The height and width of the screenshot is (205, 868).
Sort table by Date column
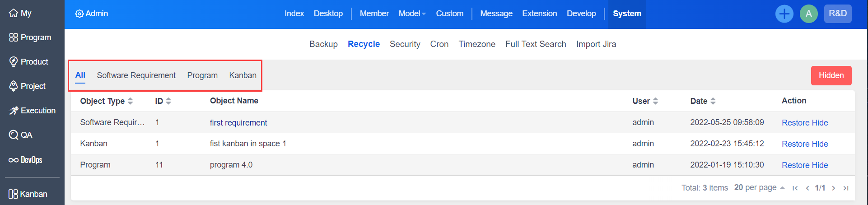(x=703, y=101)
